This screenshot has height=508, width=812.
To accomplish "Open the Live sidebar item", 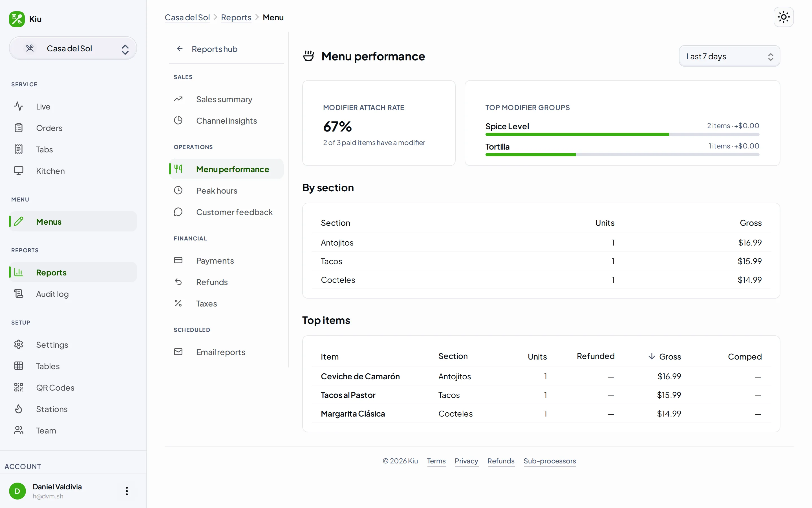I will tap(73, 106).
